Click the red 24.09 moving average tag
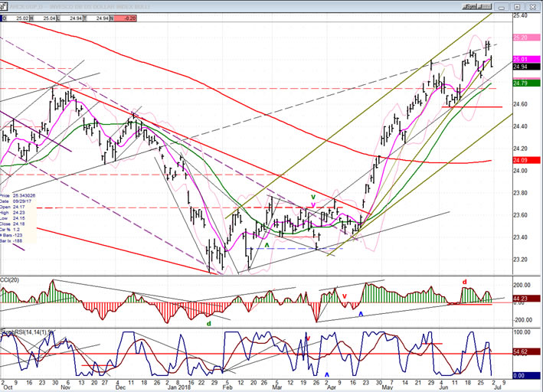Viewport: 543px width, 392px height. (526, 160)
